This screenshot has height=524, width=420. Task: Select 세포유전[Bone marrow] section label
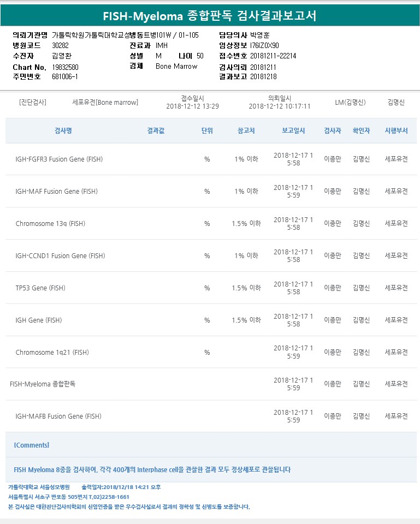pyautogui.click(x=105, y=102)
